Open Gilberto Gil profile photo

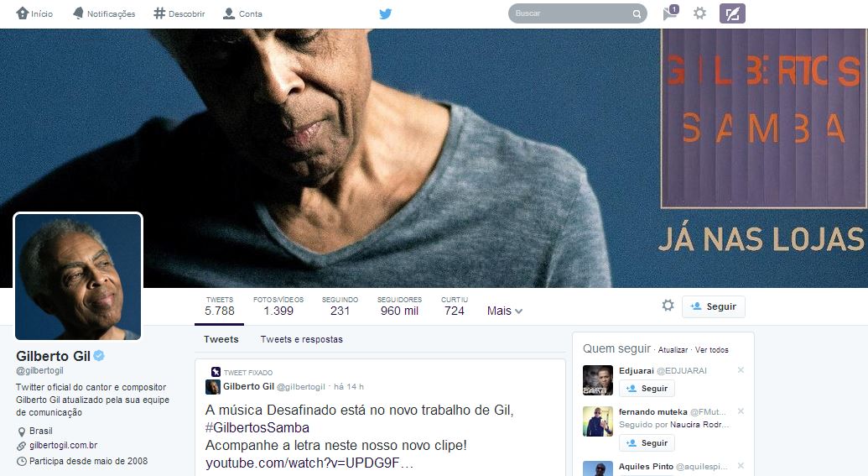coord(78,276)
